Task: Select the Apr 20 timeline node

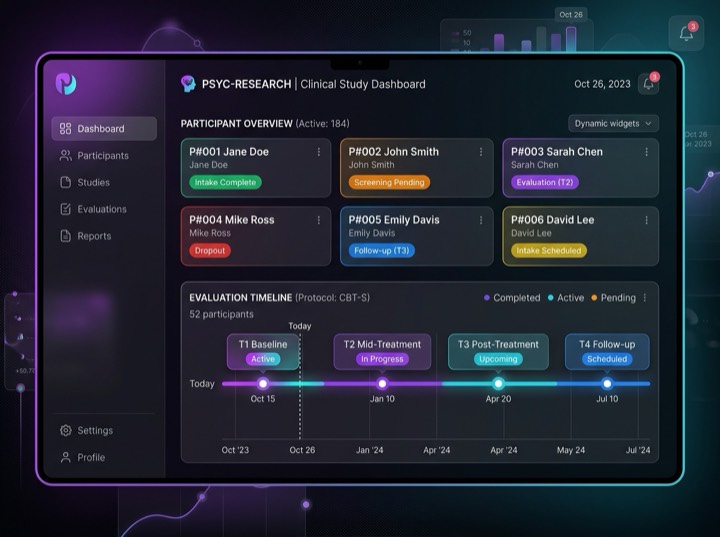Action: 498,383
